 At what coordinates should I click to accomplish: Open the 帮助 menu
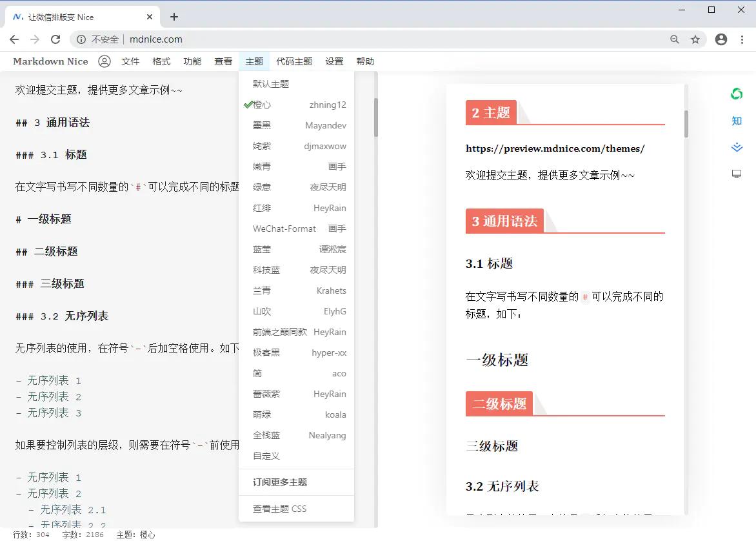tap(366, 61)
